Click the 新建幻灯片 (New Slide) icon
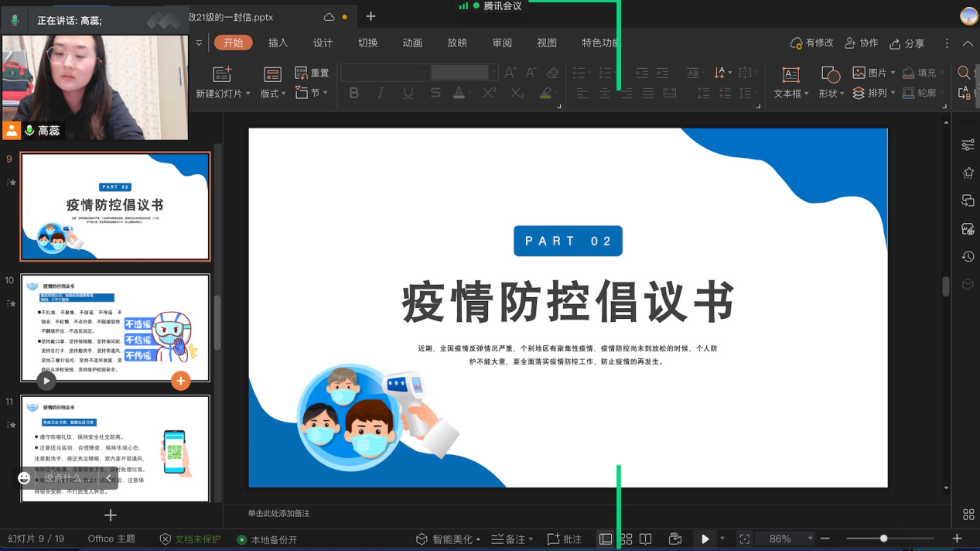980x551 pixels. pyautogui.click(x=223, y=74)
